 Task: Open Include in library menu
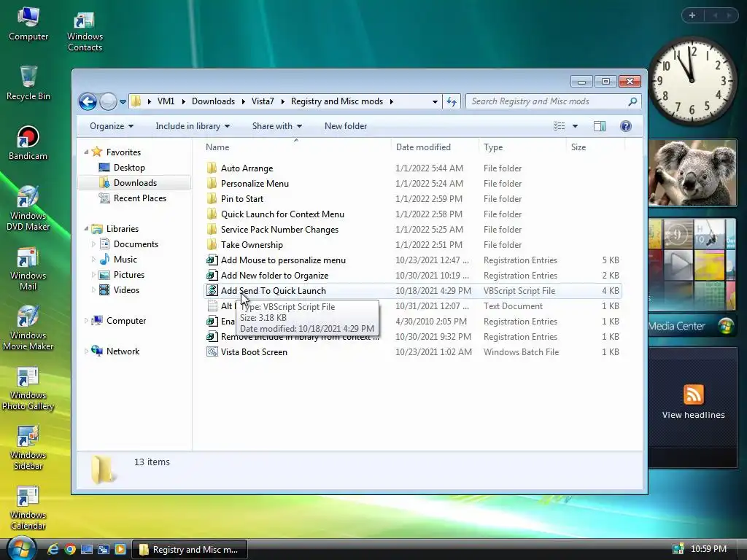[193, 126]
